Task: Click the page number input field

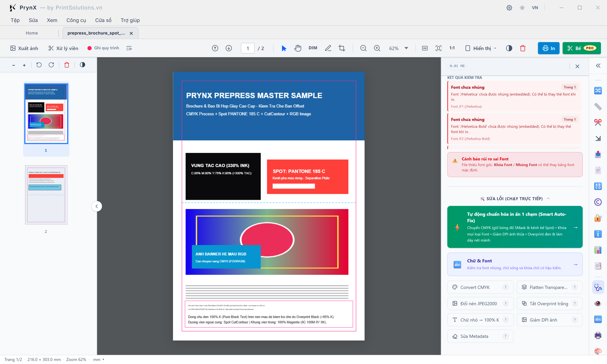Action: (x=248, y=48)
